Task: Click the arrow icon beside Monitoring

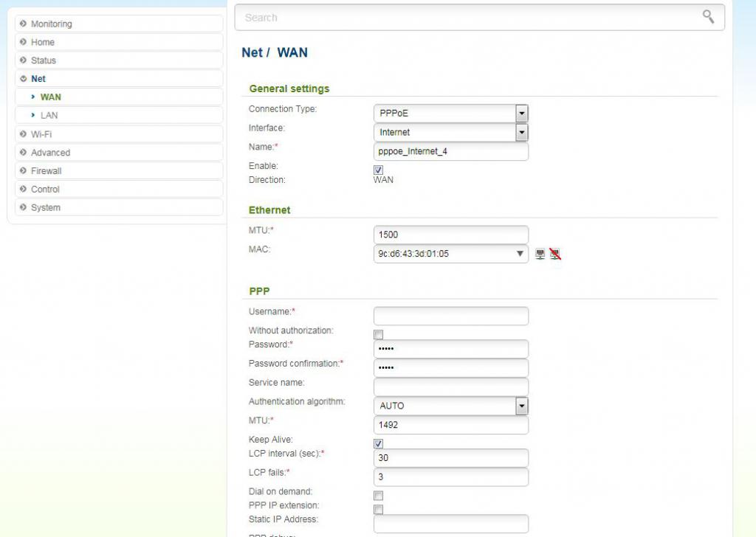Action: click(x=24, y=24)
